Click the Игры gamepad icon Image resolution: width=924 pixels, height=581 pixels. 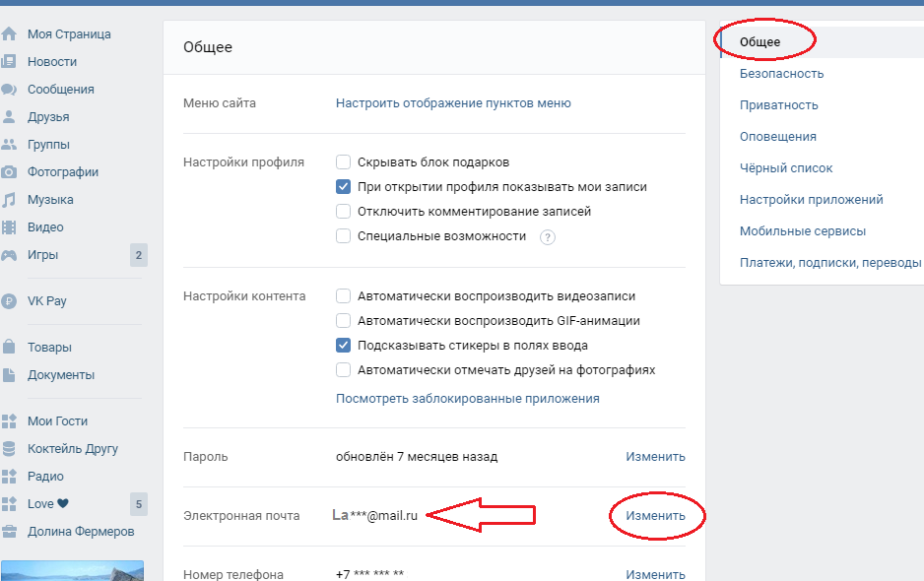(9, 255)
